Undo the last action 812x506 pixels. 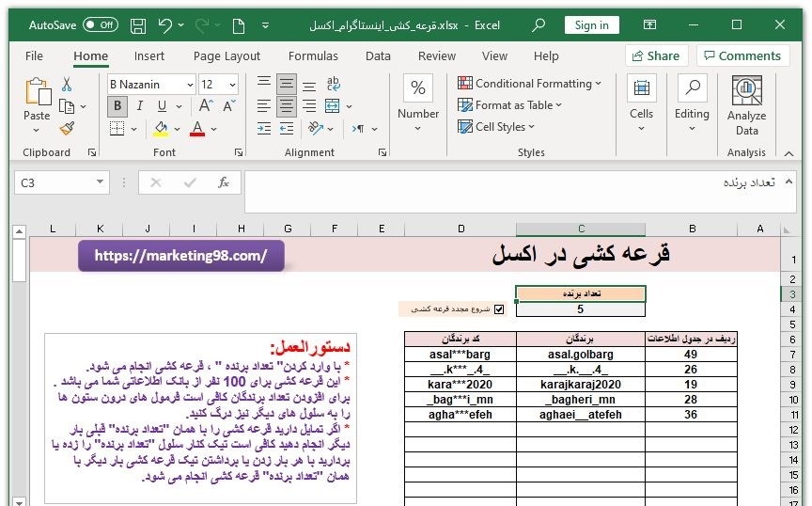(165, 24)
